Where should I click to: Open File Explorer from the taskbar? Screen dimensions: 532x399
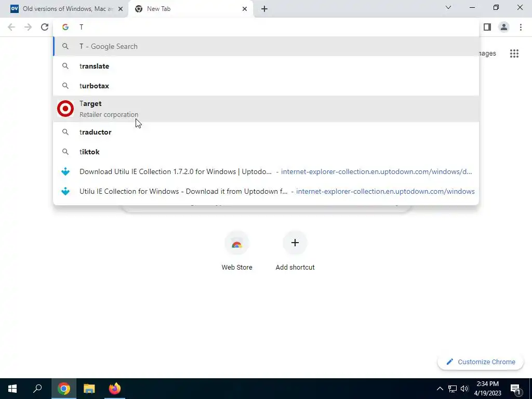point(89,389)
